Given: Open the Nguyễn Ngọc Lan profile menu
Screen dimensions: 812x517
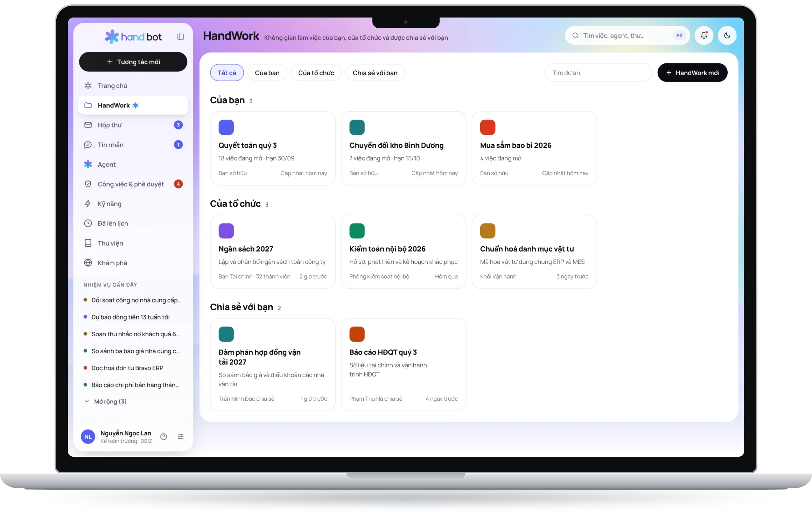Looking at the screenshot, I should click(x=117, y=436).
